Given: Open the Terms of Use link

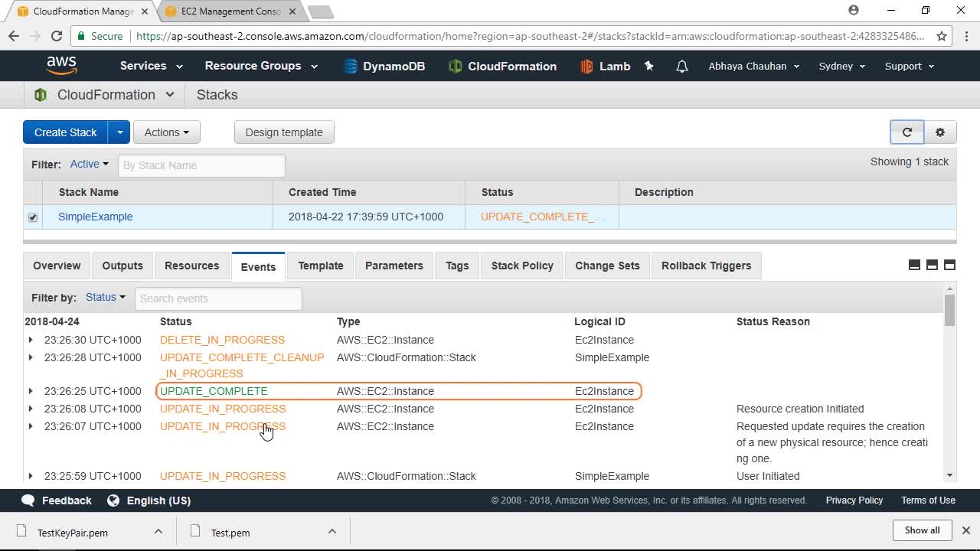Looking at the screenshot, I should (928, 500).
